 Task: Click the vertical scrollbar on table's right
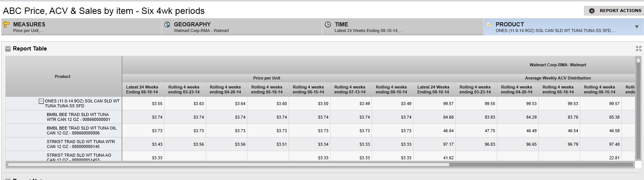638,109
